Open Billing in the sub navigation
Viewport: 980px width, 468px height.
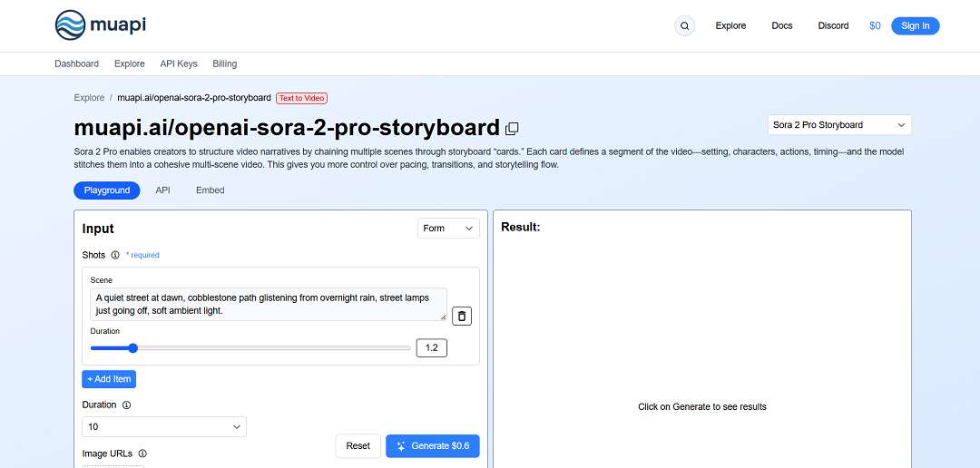225,63
